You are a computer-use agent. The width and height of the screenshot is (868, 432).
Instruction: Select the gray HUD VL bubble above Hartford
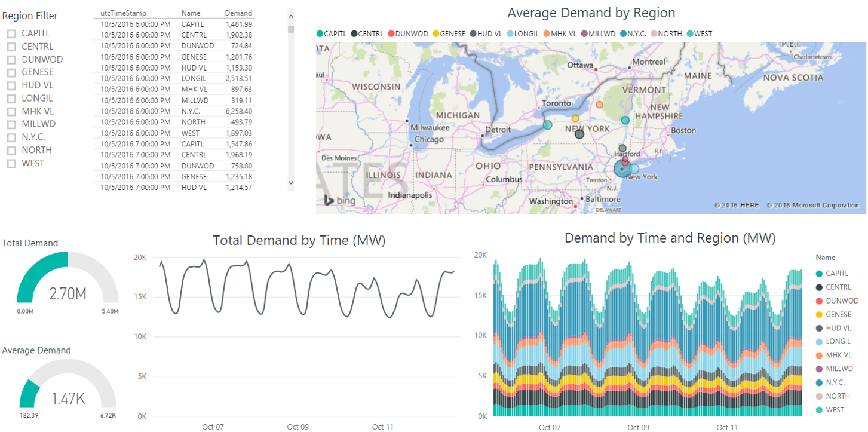(622, 148)
